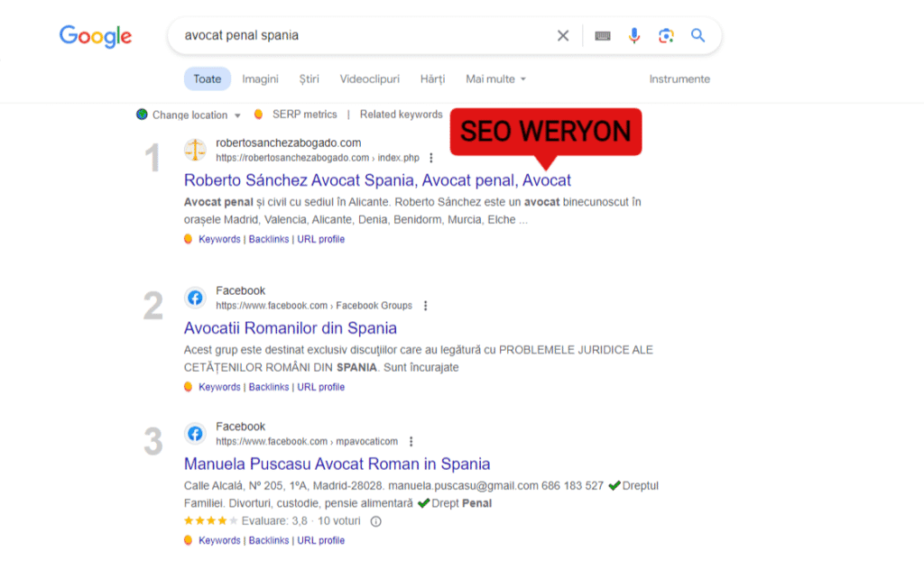Click the scales favicon on the robertosanchezabogado.com result

click(196, 149)
